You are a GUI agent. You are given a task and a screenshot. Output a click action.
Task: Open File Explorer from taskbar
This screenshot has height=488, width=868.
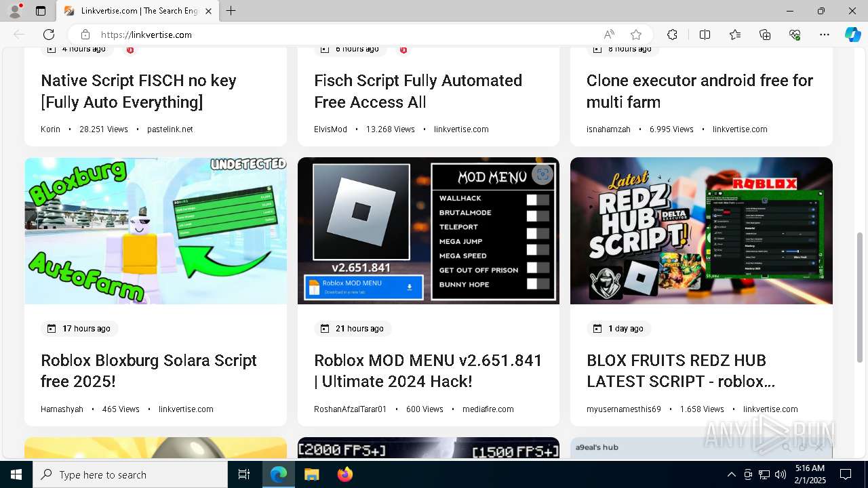pyautogui.click(x=311, y=474)
